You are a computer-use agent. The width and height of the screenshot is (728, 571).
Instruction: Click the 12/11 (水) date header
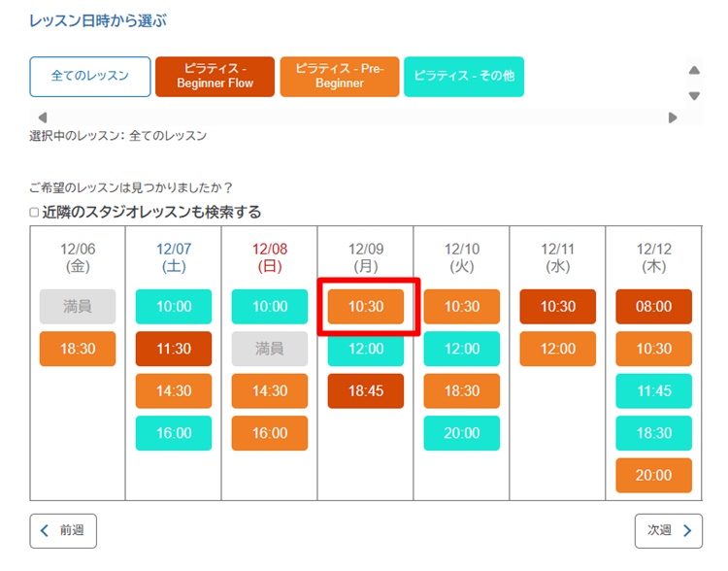click(x=558, y=257)
